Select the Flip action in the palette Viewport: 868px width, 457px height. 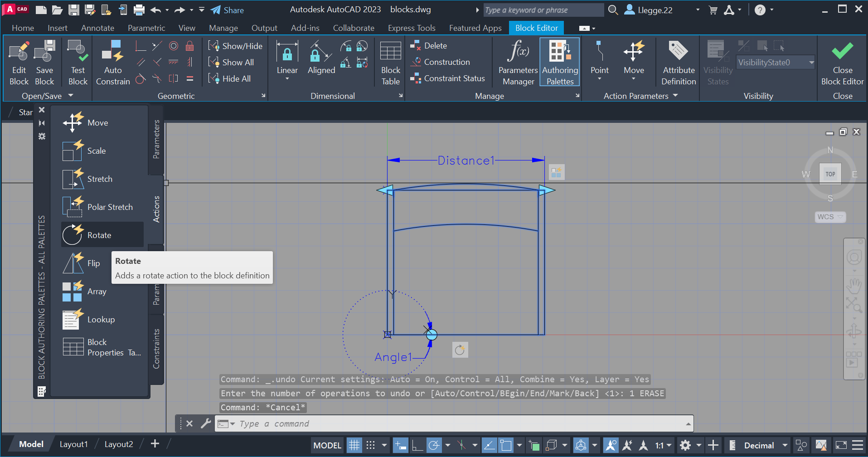86,263
